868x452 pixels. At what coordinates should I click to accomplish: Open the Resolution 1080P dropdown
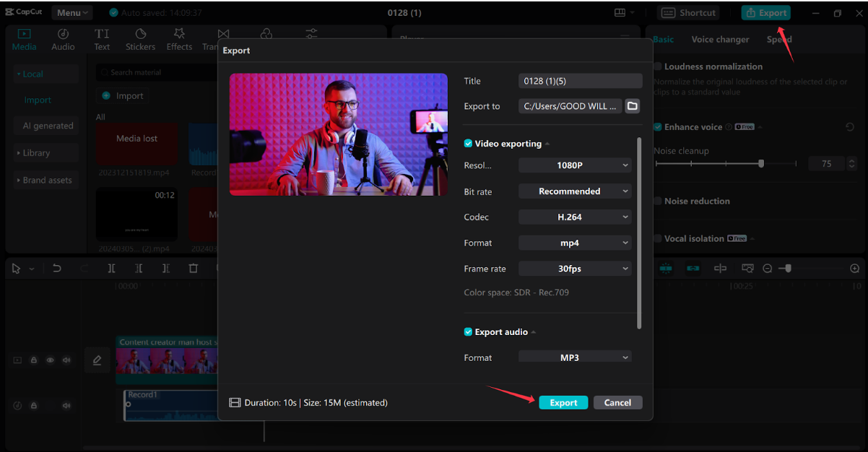[x=575, y=165]
